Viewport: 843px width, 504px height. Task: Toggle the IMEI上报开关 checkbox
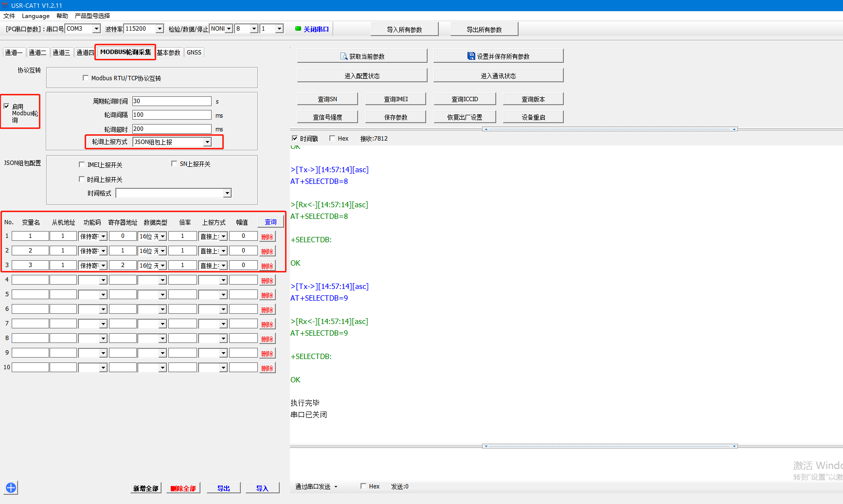coord(82,164)
